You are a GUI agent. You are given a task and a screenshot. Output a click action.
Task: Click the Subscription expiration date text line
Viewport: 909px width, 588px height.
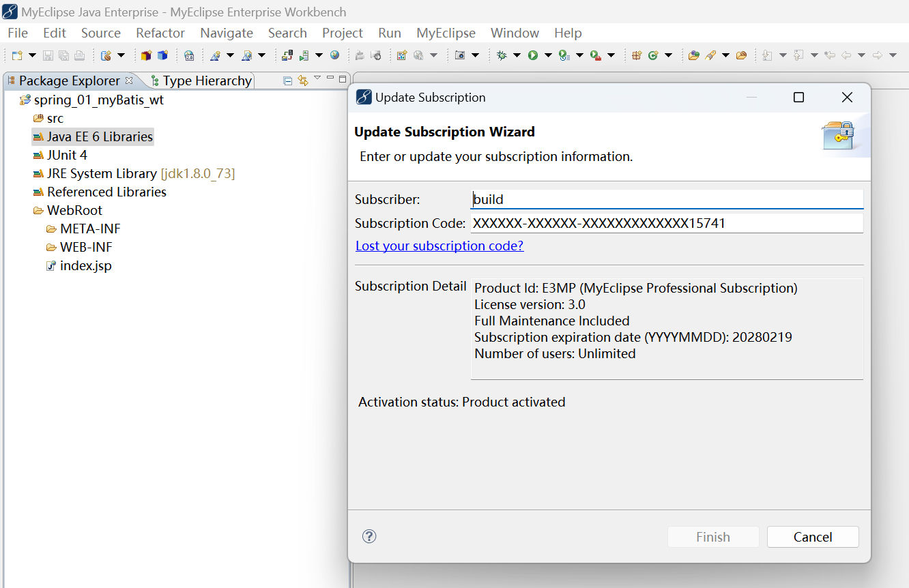(x=633, y=337)
